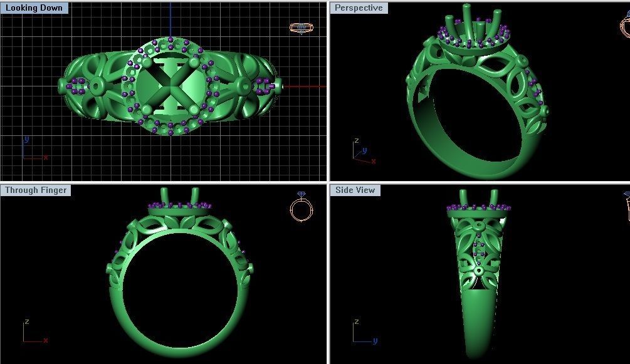The width and height of the screenshot is (630, 364).
Task: Click the axis gizmo in Side View viewport
Action: 365,332
